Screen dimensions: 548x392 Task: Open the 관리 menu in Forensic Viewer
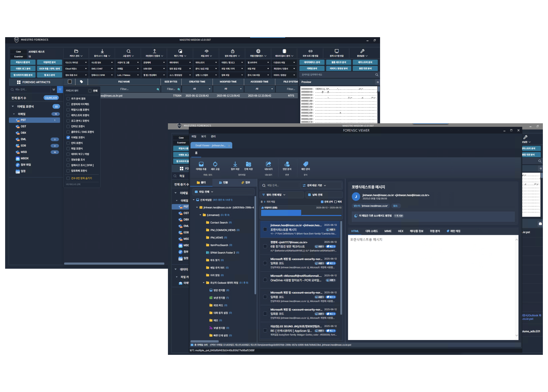coord(213,136)
